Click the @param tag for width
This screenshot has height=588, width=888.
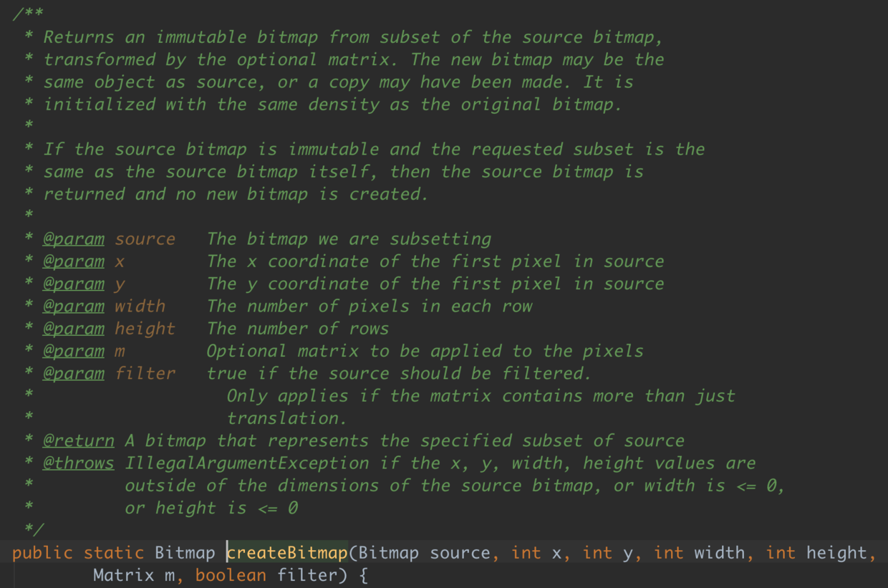(x=73, y=306)
